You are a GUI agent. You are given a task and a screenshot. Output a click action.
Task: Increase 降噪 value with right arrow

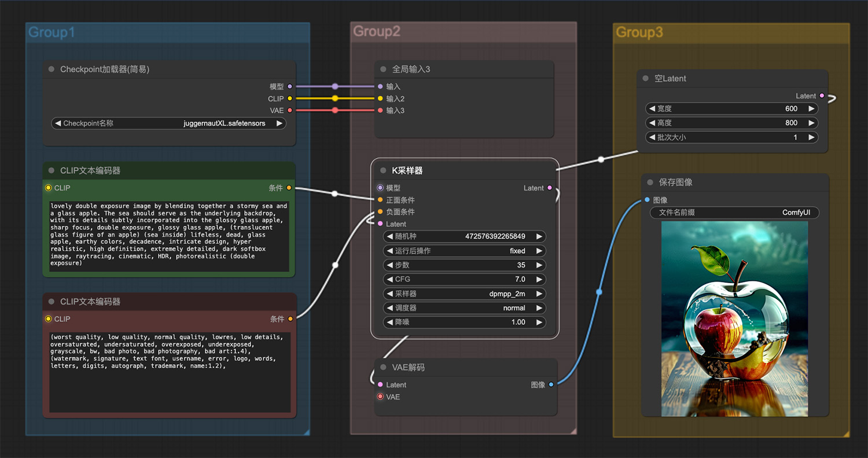coord(539,322)
